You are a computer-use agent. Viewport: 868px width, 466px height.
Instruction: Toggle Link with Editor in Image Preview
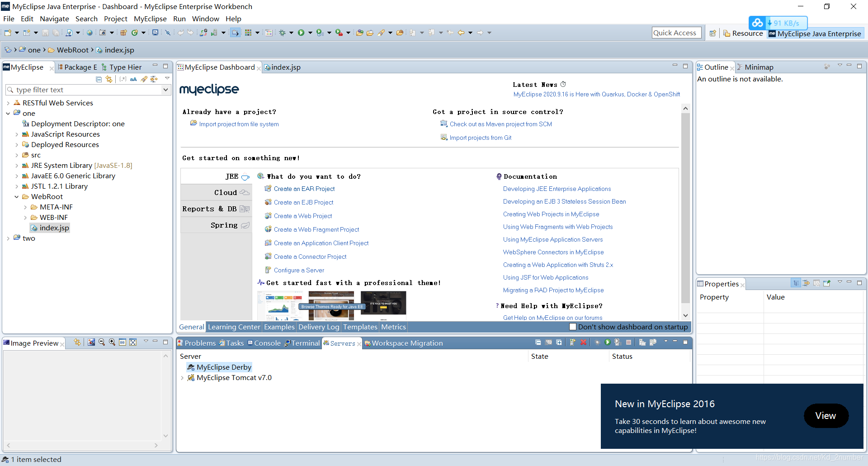[77, 342]
